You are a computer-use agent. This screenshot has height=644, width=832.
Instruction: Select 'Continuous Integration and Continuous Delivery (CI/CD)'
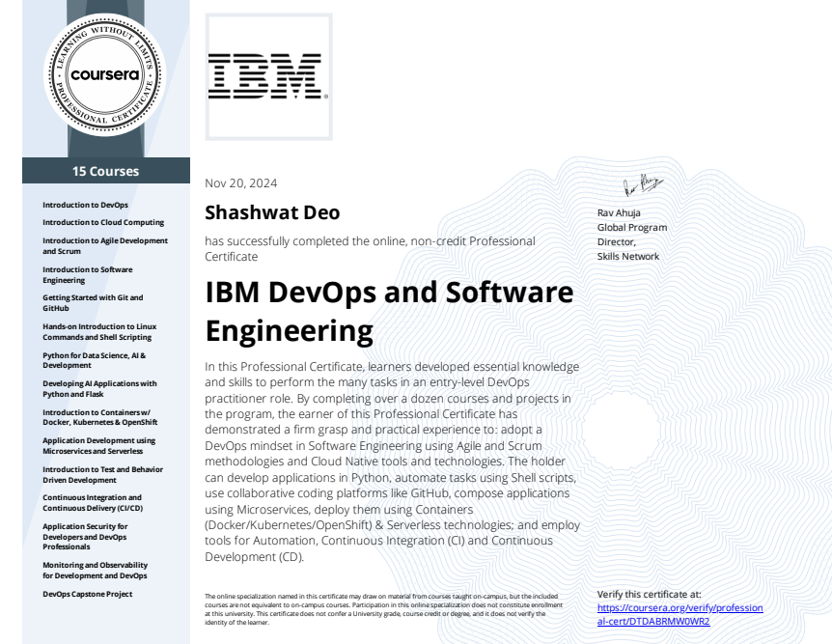pyautogui.click(x=93, y=503)
